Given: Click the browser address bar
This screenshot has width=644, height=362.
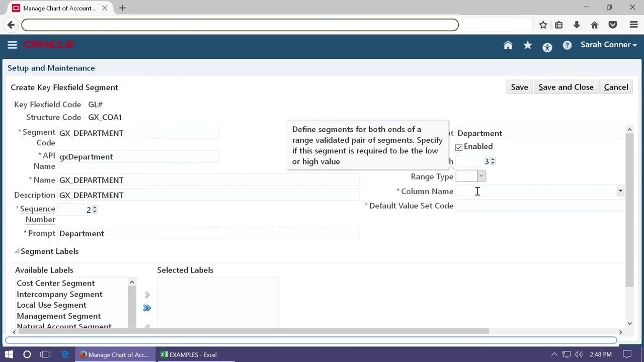Looking at the screenshot, I should click(240, 25).
